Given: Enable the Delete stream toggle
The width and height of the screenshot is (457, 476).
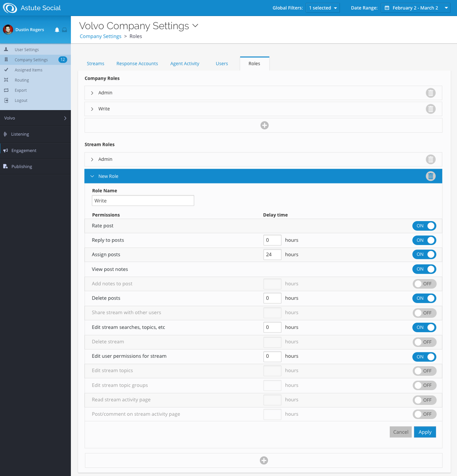Looking at the screenshot, I should [424, 342].
